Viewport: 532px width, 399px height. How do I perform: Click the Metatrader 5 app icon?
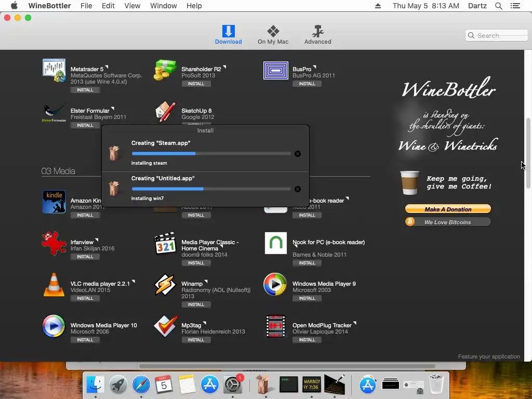pos(54,71)
